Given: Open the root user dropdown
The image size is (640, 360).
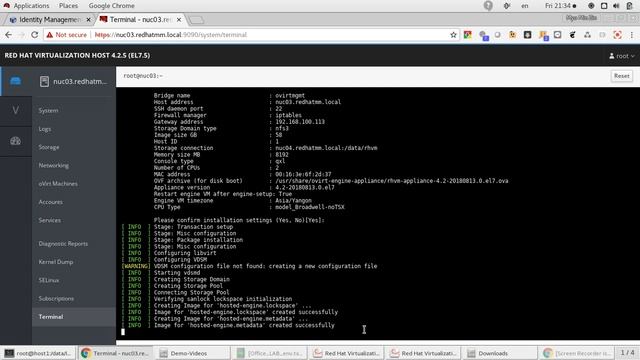Looking at the screenshot, I should (x=622, y=56).
